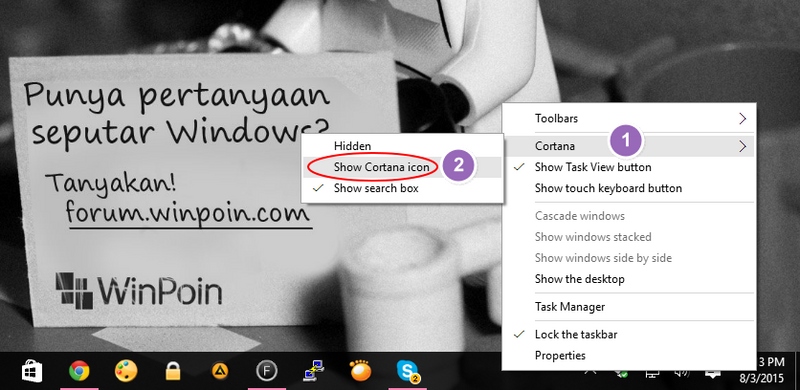Launch Google Chrome from the taskbar
Image resolution: width=800 pixels, height=390 pixels.
tap(79, 371)
